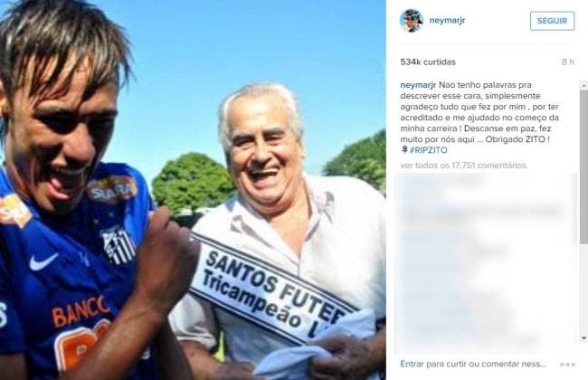Click the Santos crest on the jersey
588x380 pixels.
tap(119, 245)
